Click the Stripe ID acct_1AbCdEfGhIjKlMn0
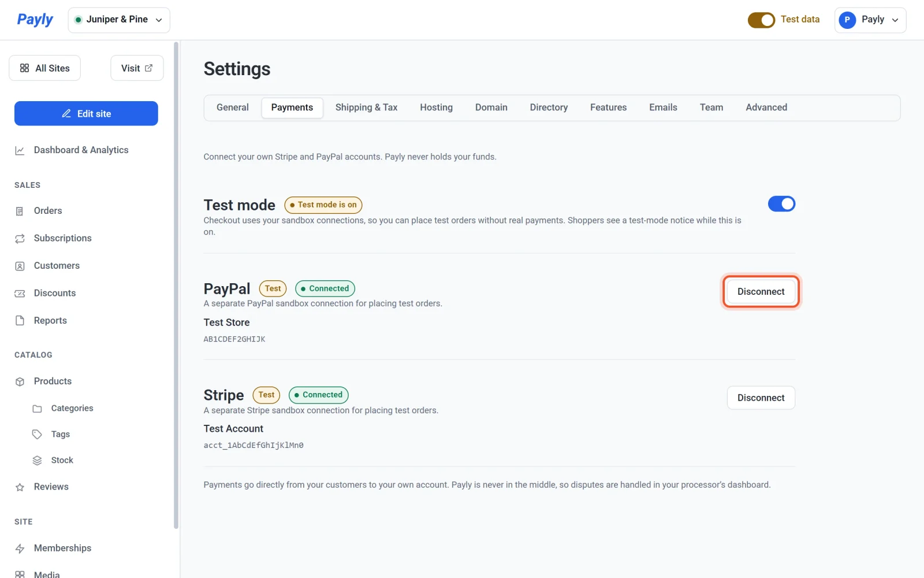The width and height of the screenshot is (924, 578). (254, 446)
